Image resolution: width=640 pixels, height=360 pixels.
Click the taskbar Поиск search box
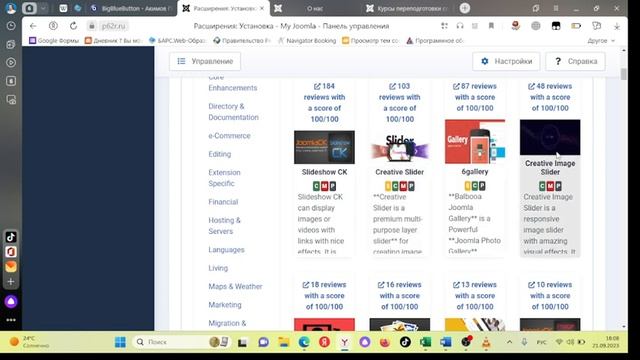tap(182, 342)
